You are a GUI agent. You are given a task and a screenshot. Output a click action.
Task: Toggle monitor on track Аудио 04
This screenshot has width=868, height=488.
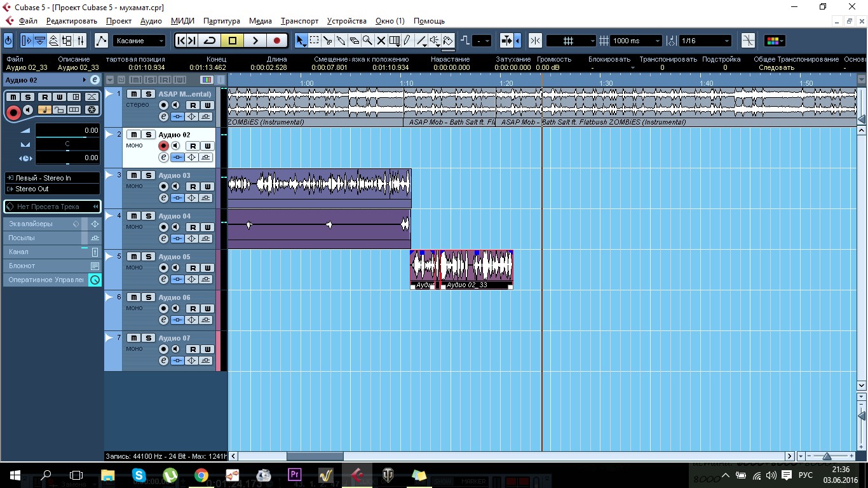(175, 227)
